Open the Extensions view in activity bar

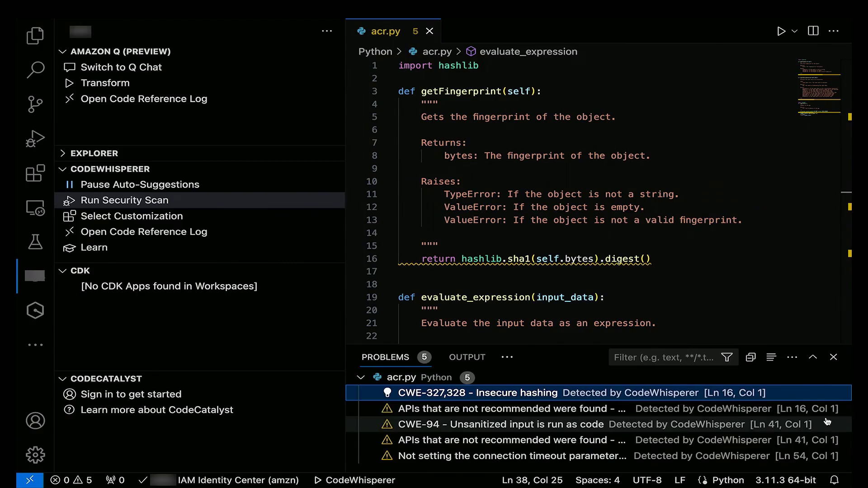(35, 173)
